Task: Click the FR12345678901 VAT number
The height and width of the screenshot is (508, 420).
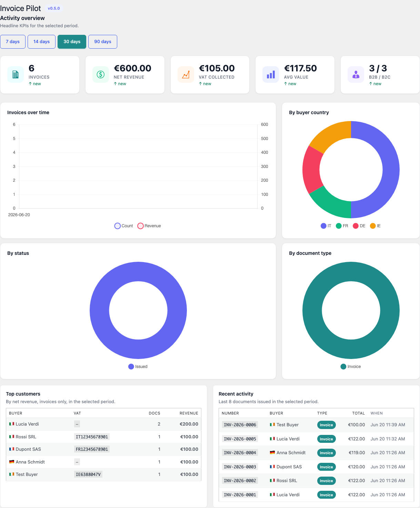Action: click(92, 449)
